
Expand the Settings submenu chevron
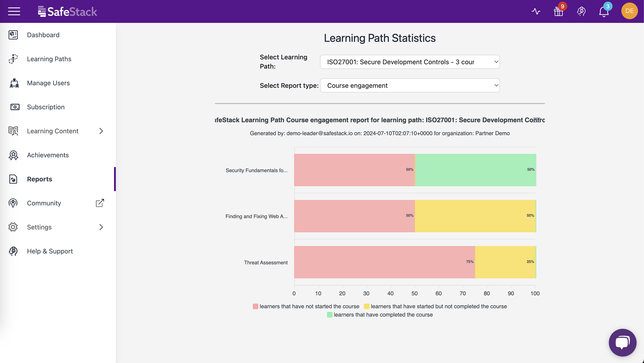coord(101,227)
